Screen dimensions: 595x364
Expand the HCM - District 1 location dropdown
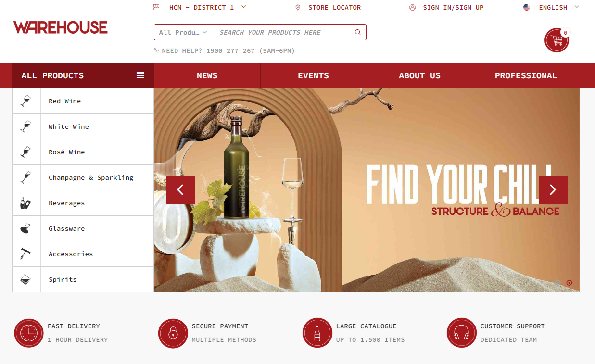(x=200, y=7)
